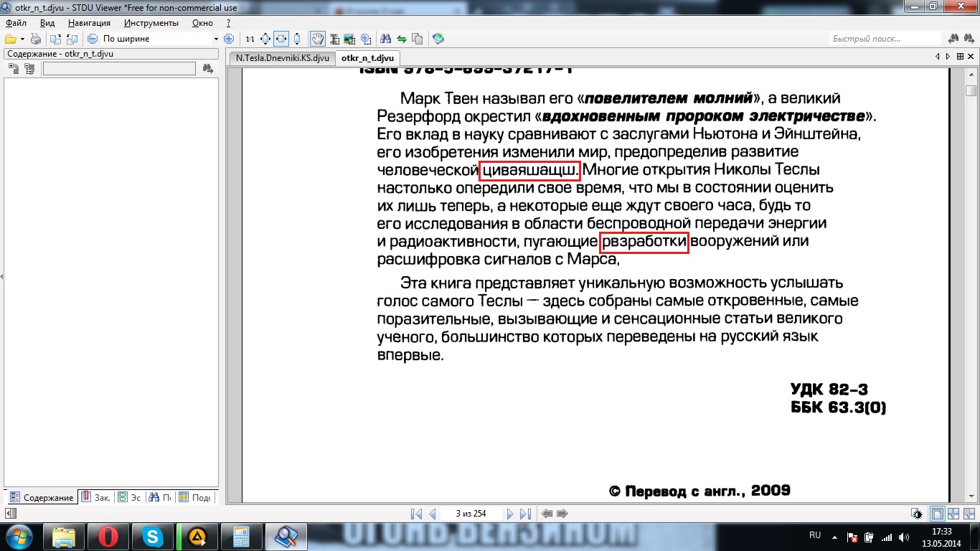Viewport: 980px width, 551px height.
Task: Click the zoom in plus icon
Action: point(229,39)
